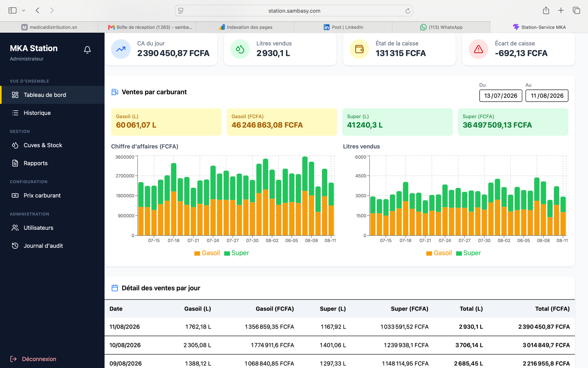Click the Utilisateurs people icon
The width and height of the screenshot is (588, 368).
[x=15, y=228]
